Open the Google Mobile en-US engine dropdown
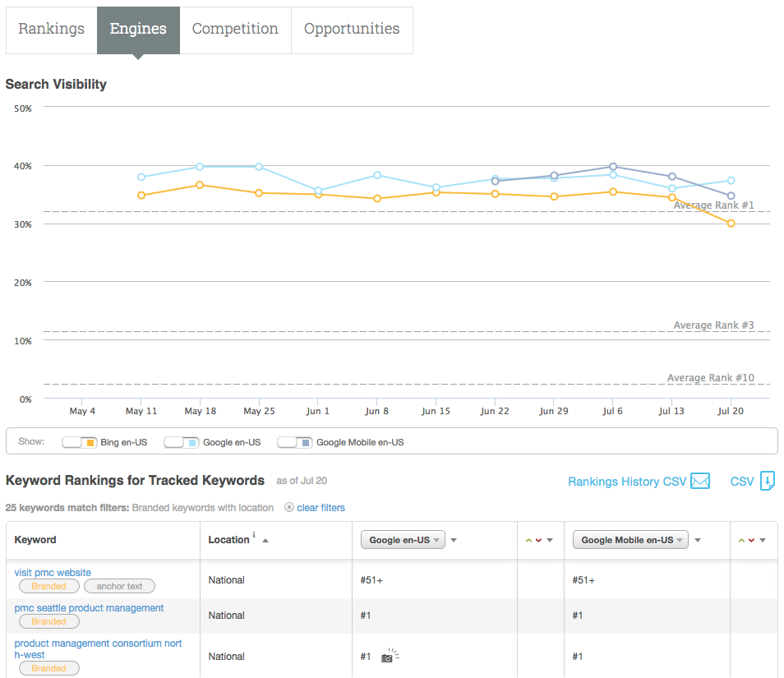 click(x=631, y=540)
